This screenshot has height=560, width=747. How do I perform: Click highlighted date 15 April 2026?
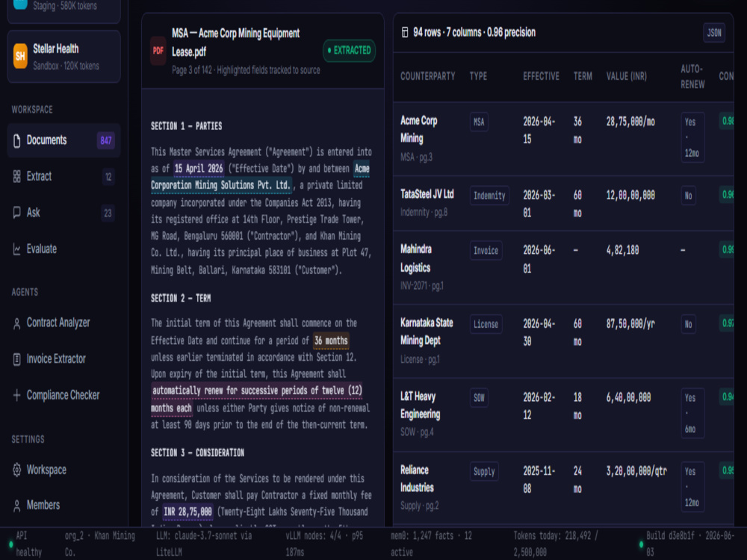199,169
